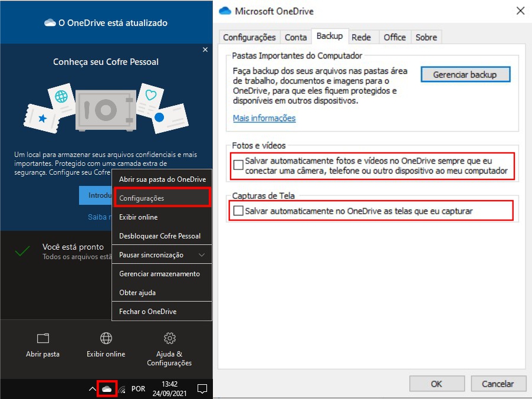This screenshot has height=399, width=532.
Task: Click the Cancelar button
Action: (x=498, y=384)
